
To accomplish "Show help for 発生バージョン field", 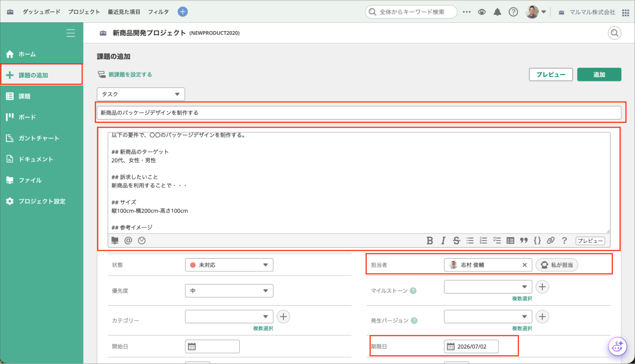I will (x=414, y=320).
